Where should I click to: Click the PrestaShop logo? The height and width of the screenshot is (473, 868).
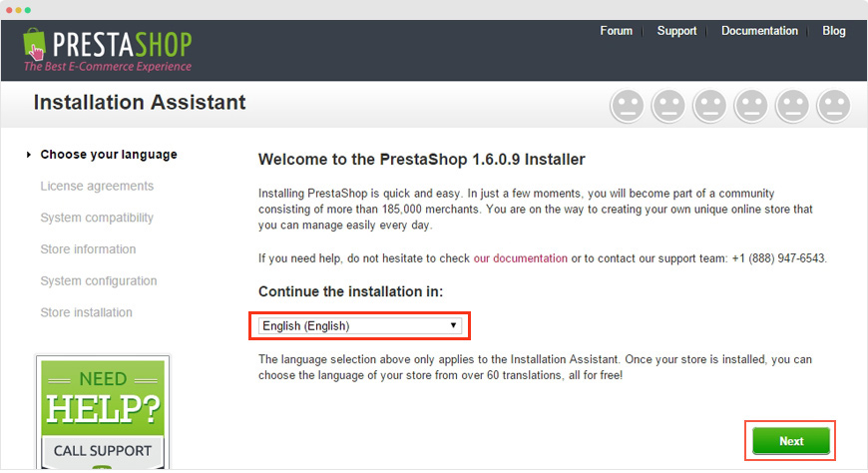coord(108,50)
